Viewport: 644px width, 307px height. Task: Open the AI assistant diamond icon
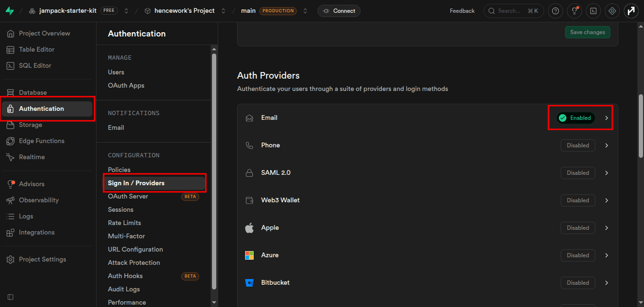612,11
